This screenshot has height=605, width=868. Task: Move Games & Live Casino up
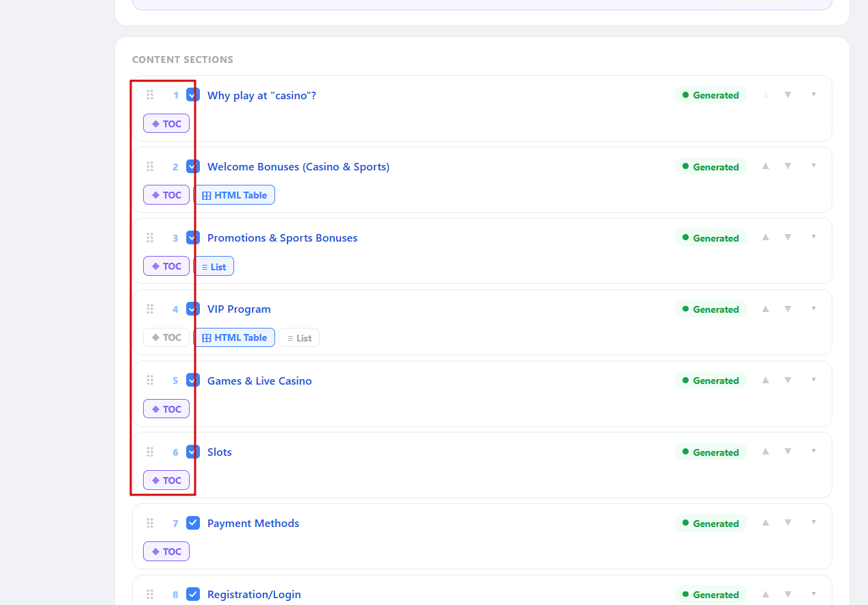click(x=766, y=380)
